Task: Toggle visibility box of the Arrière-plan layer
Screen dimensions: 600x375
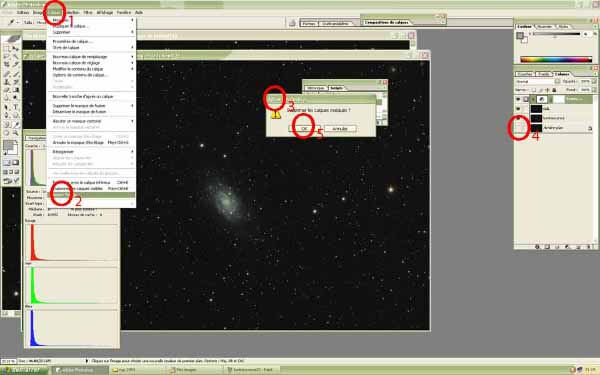Action: 518,128
